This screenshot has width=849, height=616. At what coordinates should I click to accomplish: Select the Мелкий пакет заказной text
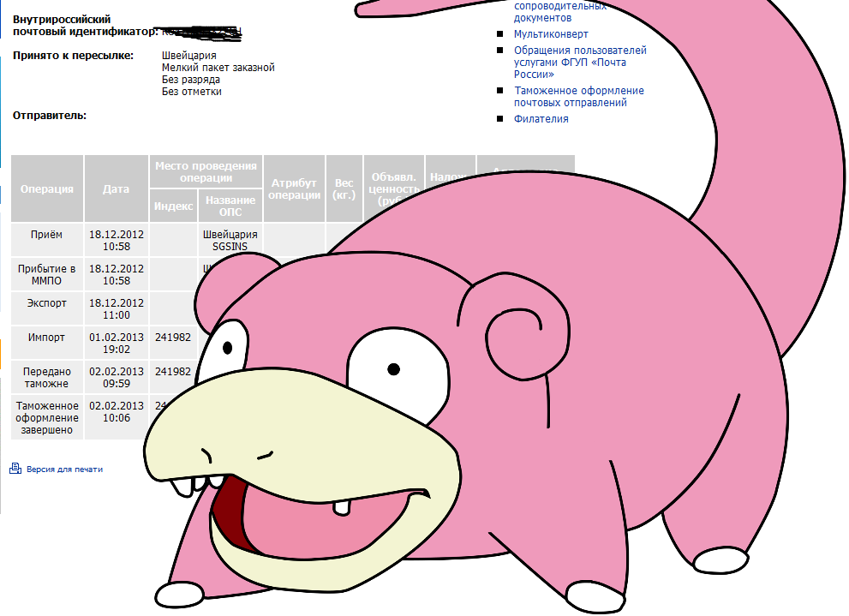tap(218, 68)
